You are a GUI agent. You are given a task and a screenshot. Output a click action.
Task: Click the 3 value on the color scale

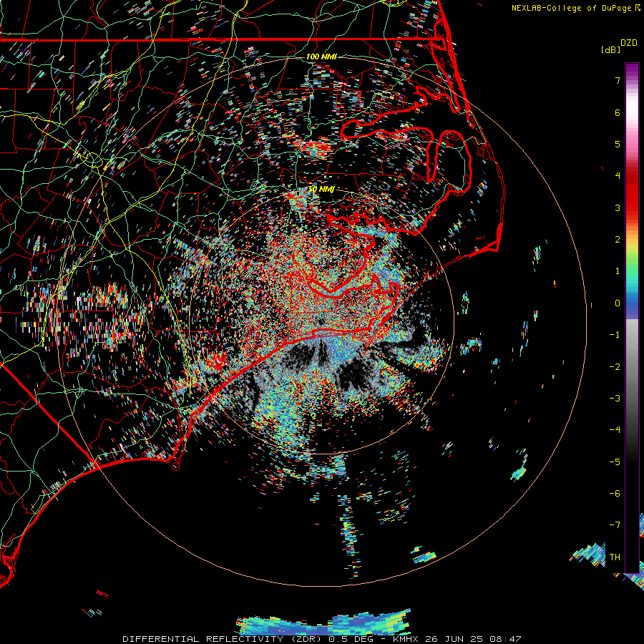[x=618, y=208]
